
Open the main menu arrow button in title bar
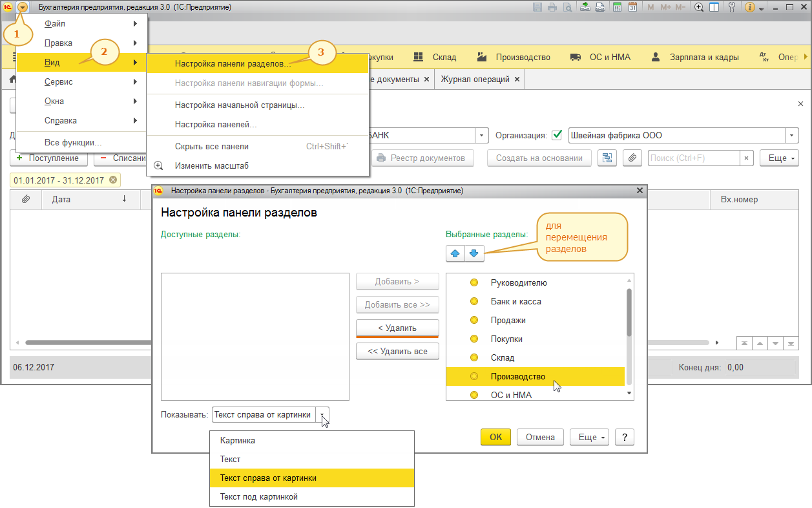23,7
